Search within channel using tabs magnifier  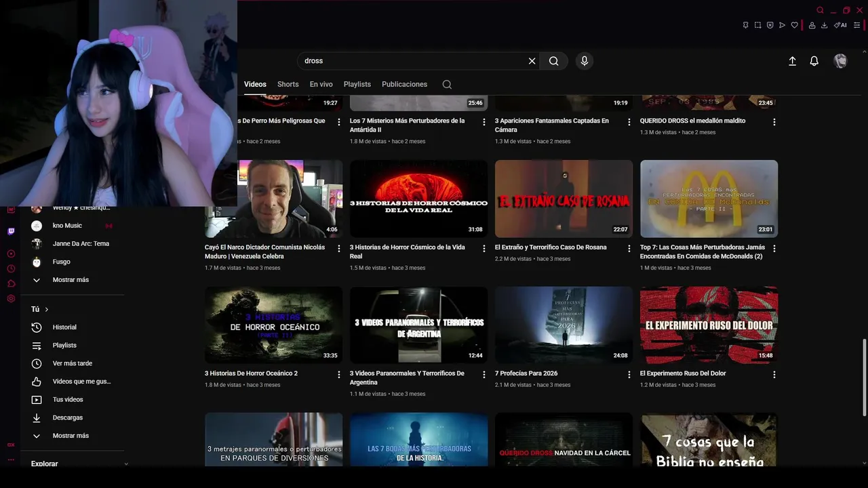coord(447,85)
